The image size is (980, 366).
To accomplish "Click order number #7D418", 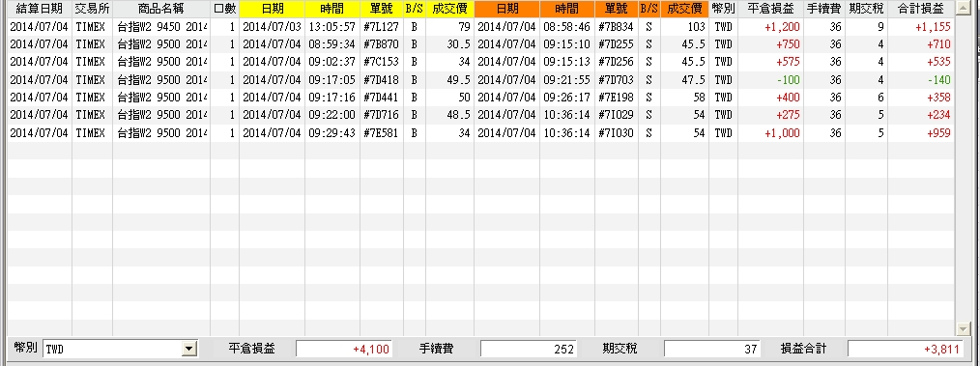I will point(381,80).
